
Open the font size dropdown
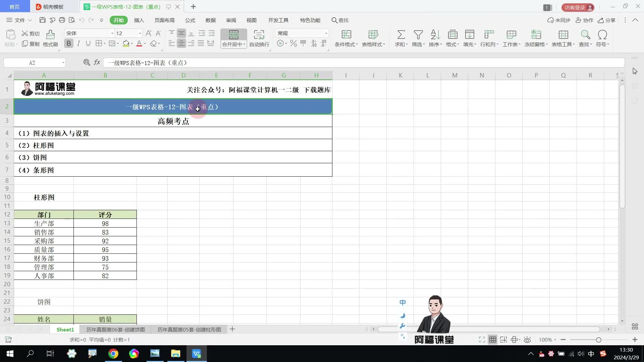tap(140, 34)
